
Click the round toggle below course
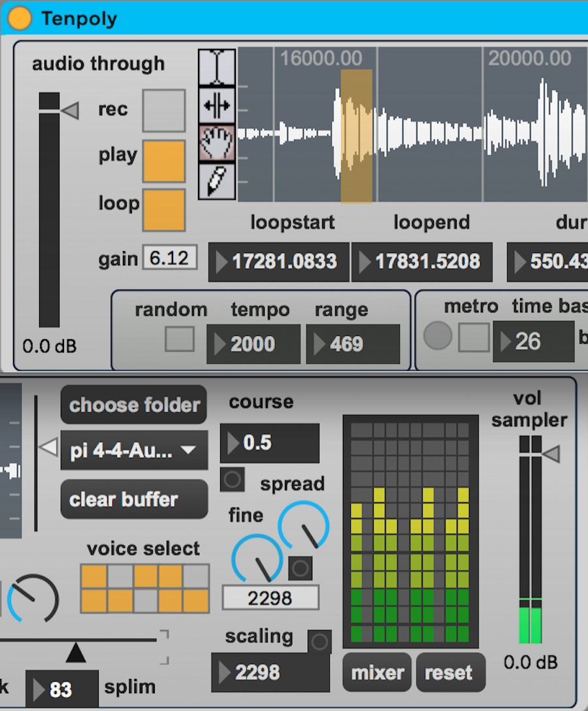click(x=232, y=479)
